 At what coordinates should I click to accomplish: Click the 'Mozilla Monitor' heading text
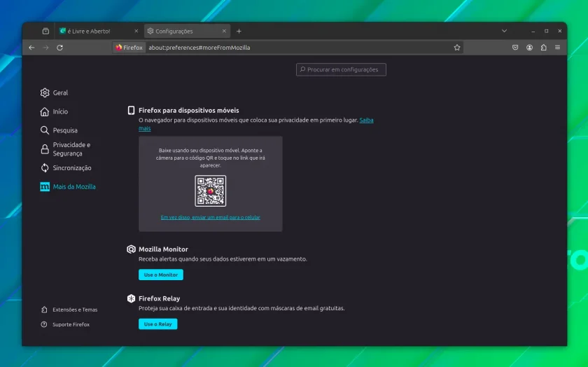(163, 249)
